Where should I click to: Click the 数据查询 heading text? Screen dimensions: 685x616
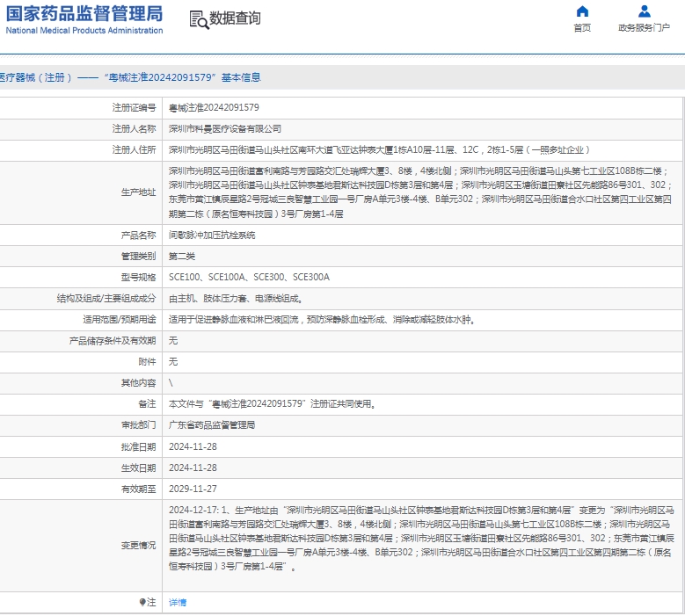235,18
